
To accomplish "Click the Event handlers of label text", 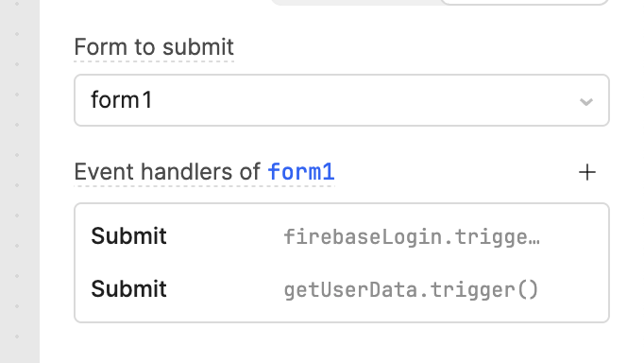I will 167,172.
